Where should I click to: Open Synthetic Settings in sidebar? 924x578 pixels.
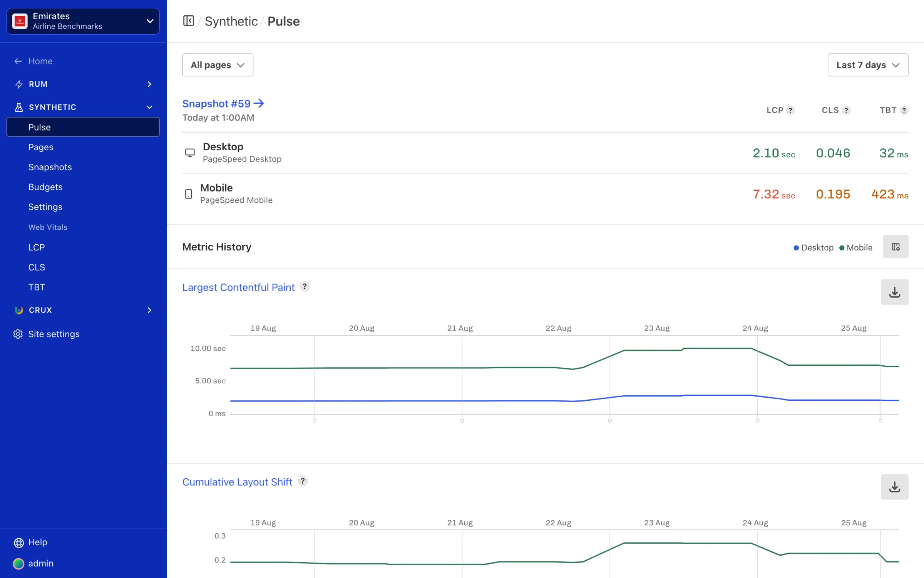45,207
